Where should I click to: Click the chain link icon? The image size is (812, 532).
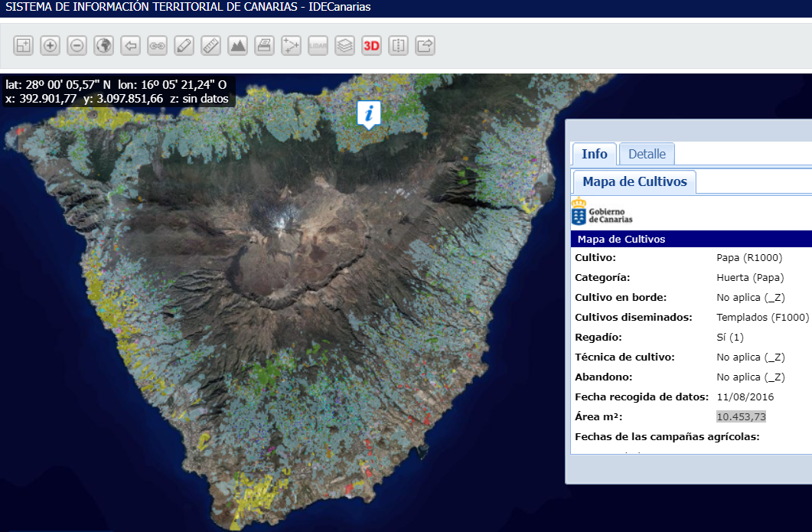[x=157, y=46]
